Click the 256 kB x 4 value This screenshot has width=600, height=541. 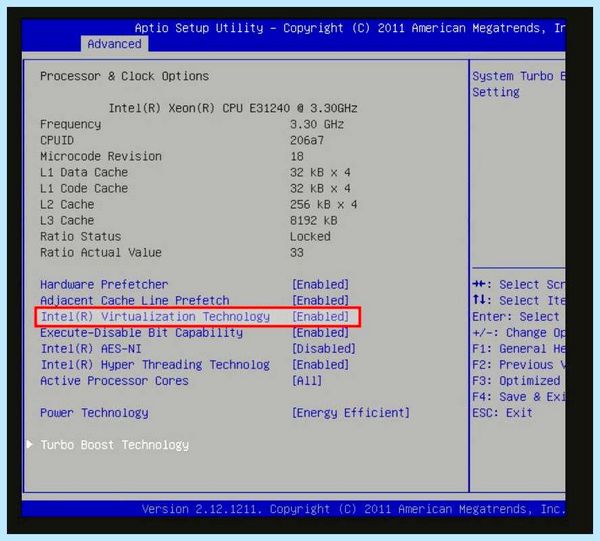coord(324,205)
